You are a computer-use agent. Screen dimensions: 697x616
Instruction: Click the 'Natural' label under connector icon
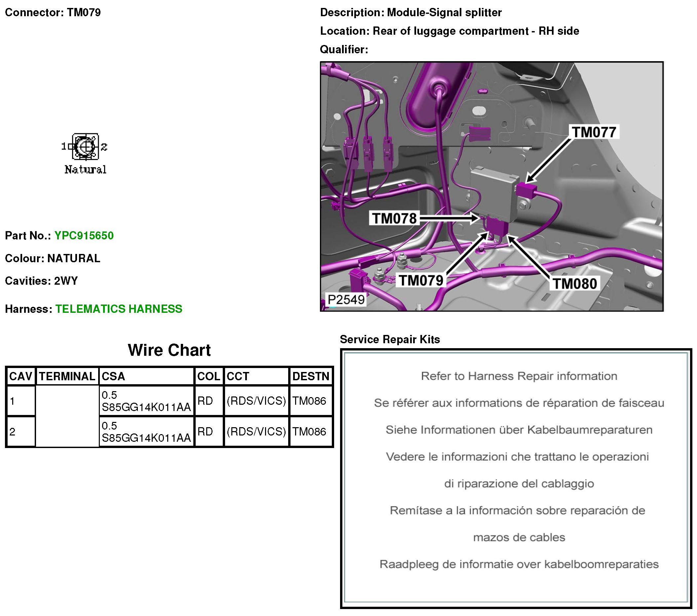coord(85,170)
